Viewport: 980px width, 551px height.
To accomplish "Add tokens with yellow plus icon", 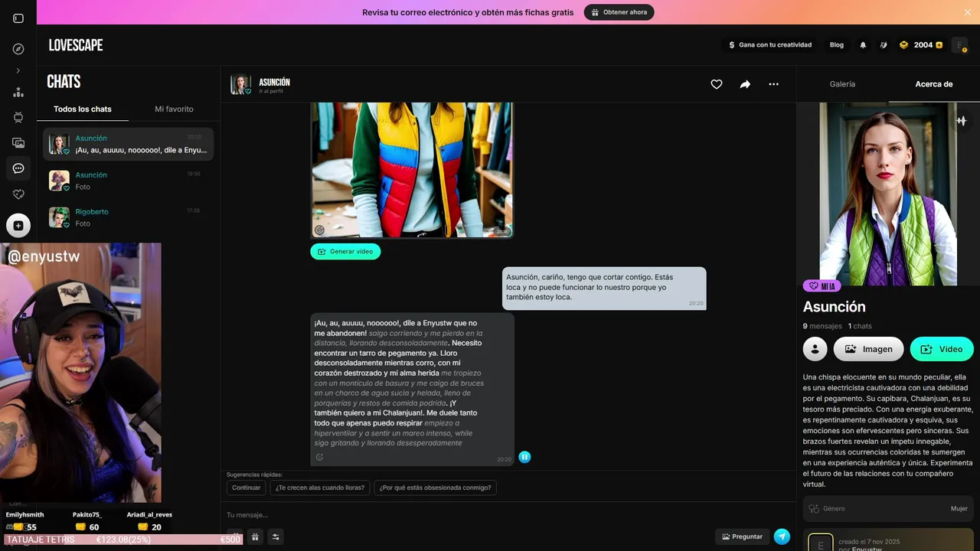I will point(939,45).
